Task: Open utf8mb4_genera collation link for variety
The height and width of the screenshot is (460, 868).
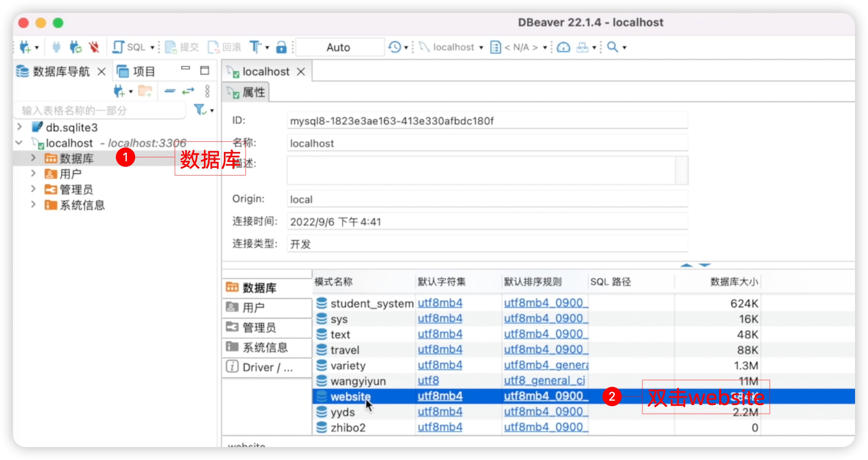Action: click(x=546, y=365)
